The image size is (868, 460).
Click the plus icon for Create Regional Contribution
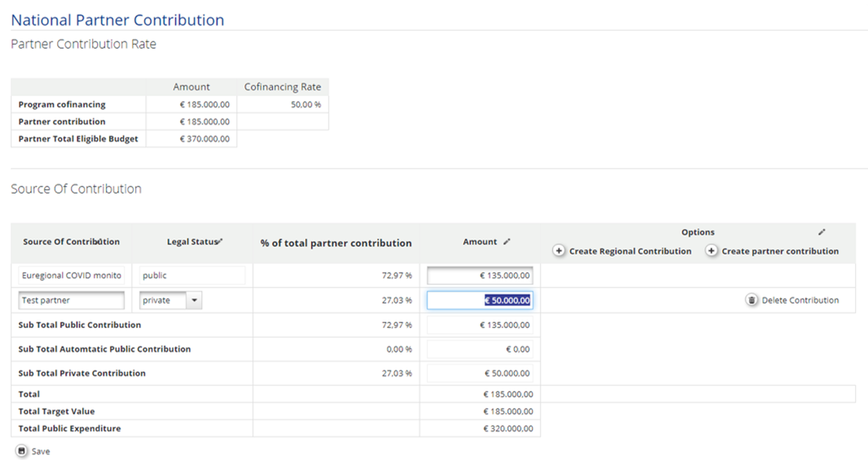pyautogui.click(x=559, y=251)
